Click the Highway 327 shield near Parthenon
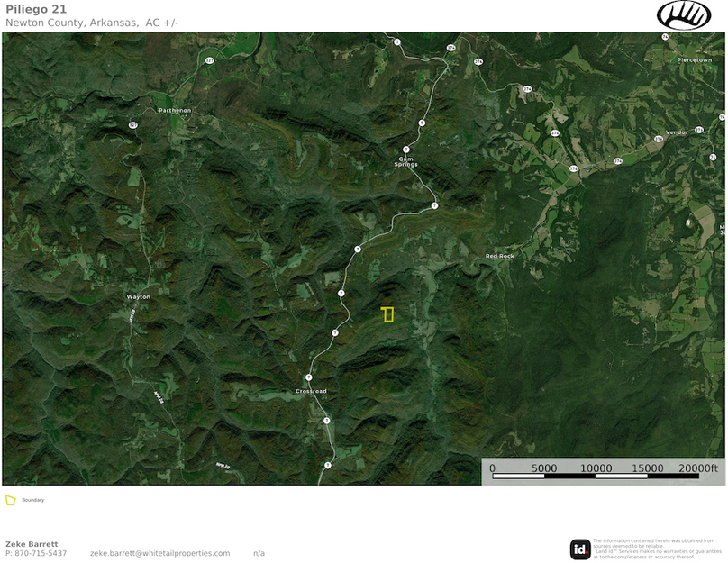 [132, 124]
